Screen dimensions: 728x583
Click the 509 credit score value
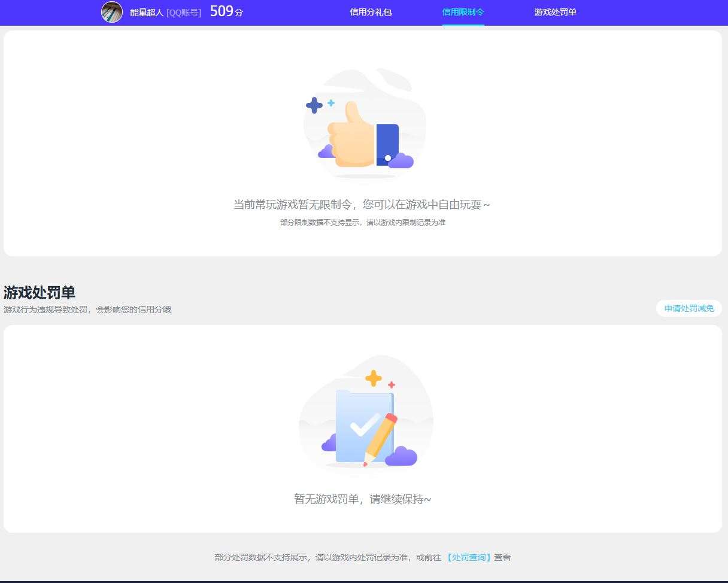[222, 11]
